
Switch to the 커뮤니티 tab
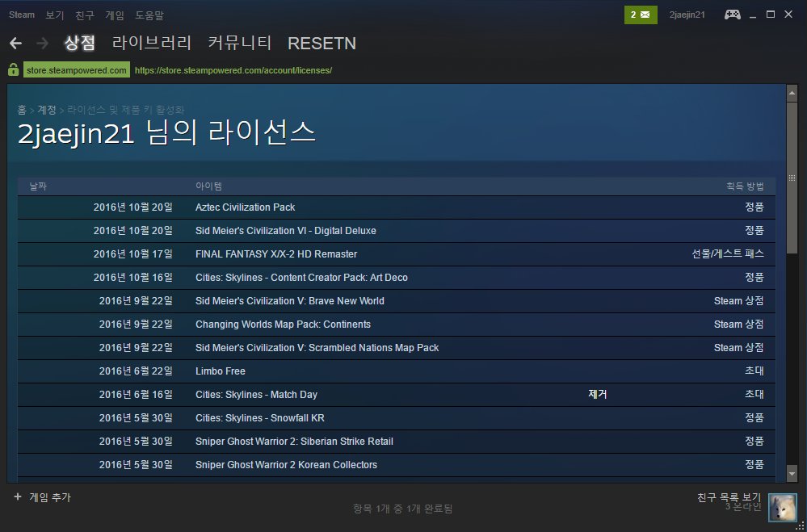click(239, 44)
